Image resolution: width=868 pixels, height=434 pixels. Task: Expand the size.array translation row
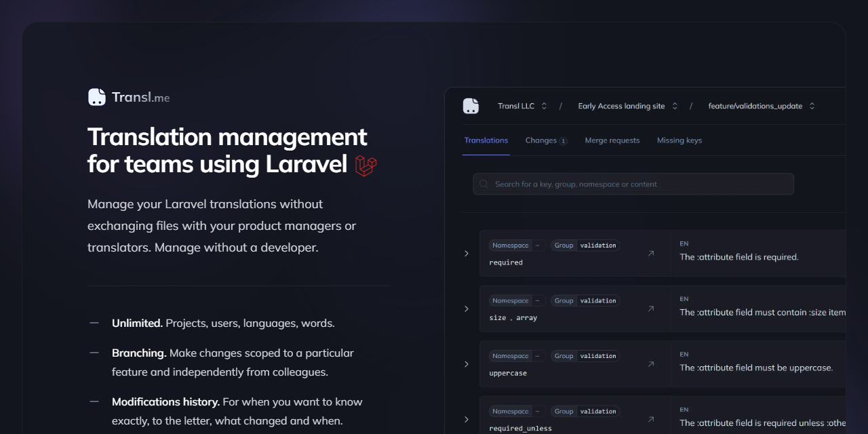click(x=466, y=309)
